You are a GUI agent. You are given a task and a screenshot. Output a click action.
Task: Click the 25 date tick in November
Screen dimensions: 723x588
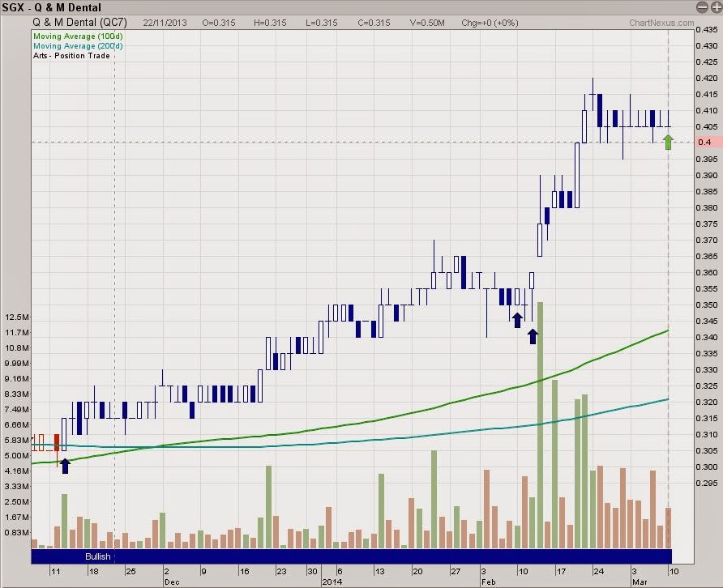click(x=131, y=572)
